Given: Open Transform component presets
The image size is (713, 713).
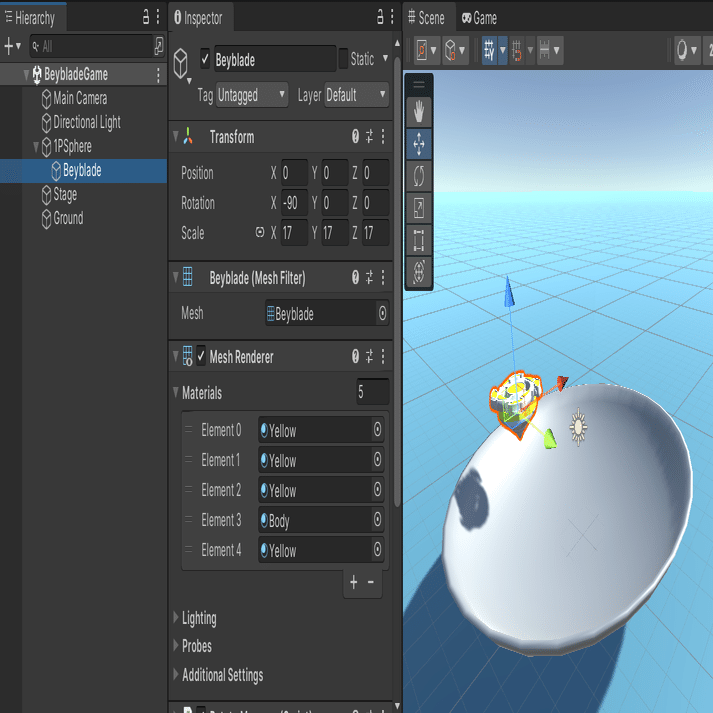Looking at the screenshot, I should [369, 136].
